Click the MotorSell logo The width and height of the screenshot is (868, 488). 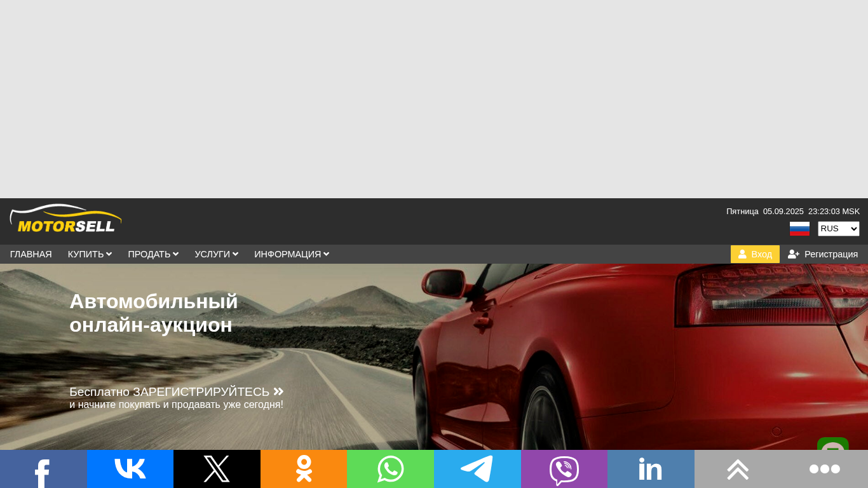(x=65, y=219)
